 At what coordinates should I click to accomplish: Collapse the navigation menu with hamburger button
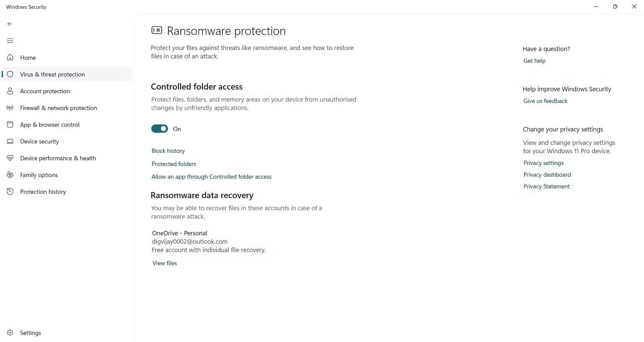coord(10,41)
